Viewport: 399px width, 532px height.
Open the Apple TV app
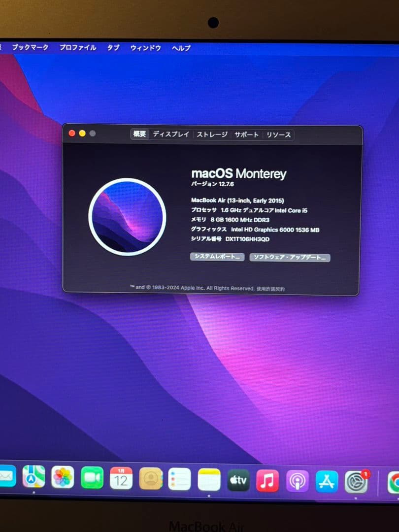tap(238, 478)
